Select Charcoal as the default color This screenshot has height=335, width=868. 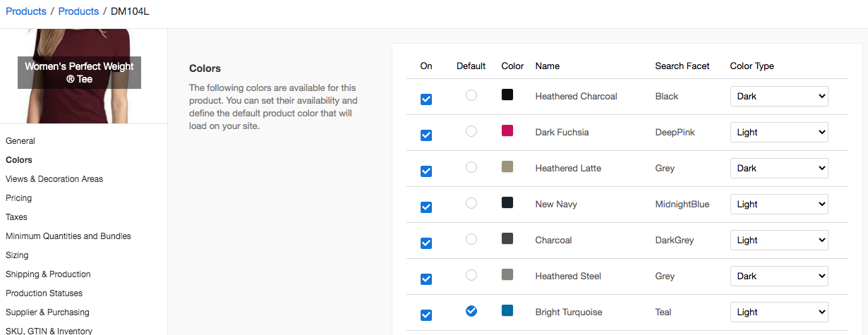click(471, 239)
